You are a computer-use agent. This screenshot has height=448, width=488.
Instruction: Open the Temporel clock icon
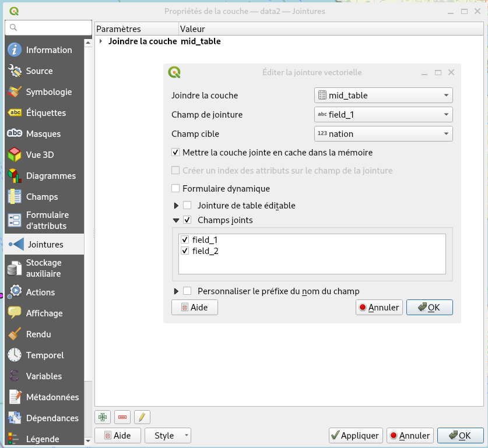(x=15, y=355)
